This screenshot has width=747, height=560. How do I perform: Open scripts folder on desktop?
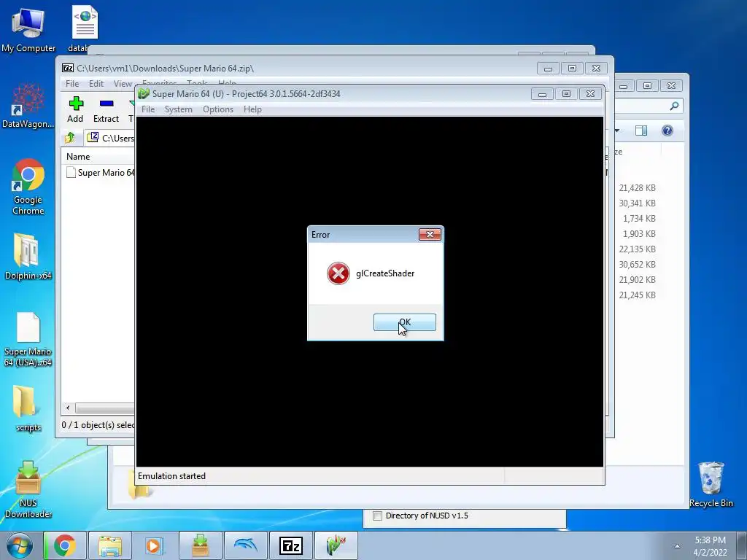28,408
